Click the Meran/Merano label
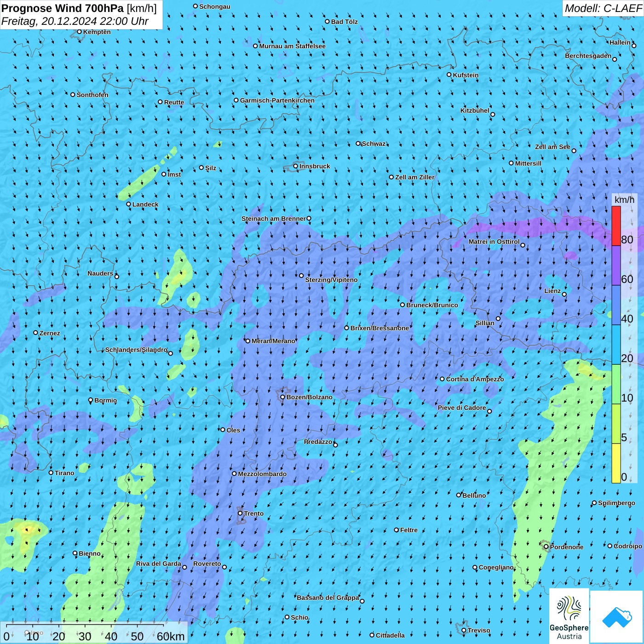Screen dimensions: 644x644 273,341
